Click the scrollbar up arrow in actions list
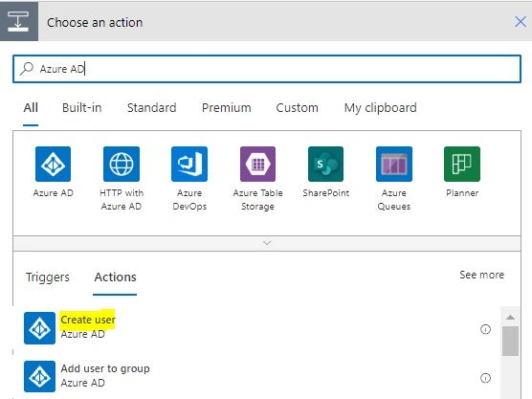532x399 pixels. pyautogui.click(x=510, y=318)
